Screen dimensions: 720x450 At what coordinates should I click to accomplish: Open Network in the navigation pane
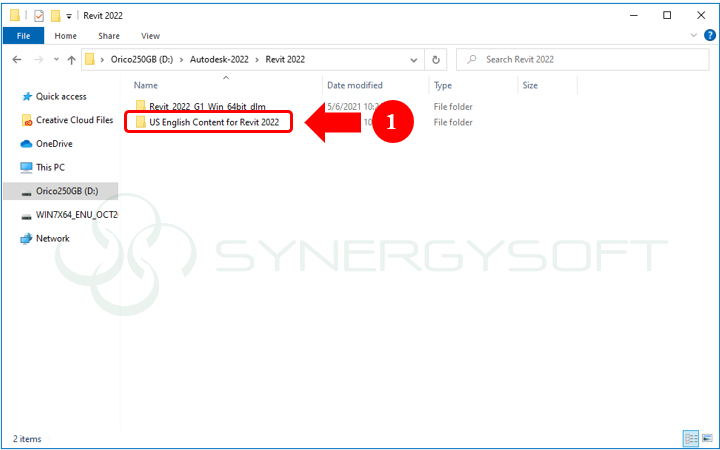point(53,239)
